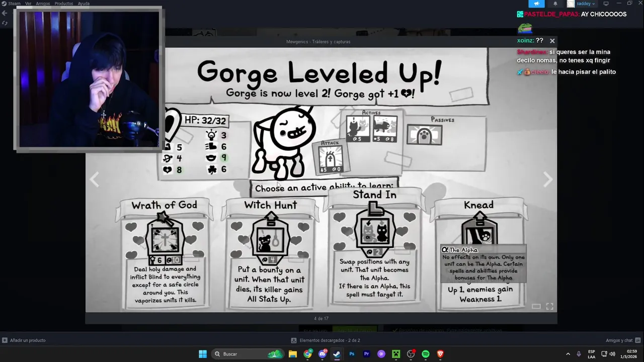This screenshot has height=362, width=644.
Task: Click the first Actives ability card
Action: pyautogui.click(x=358, y=129)
